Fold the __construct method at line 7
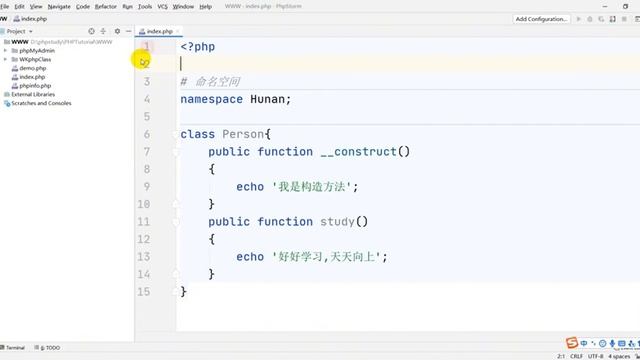This screenshot has height=360, width=640. [x=176, y=152]
